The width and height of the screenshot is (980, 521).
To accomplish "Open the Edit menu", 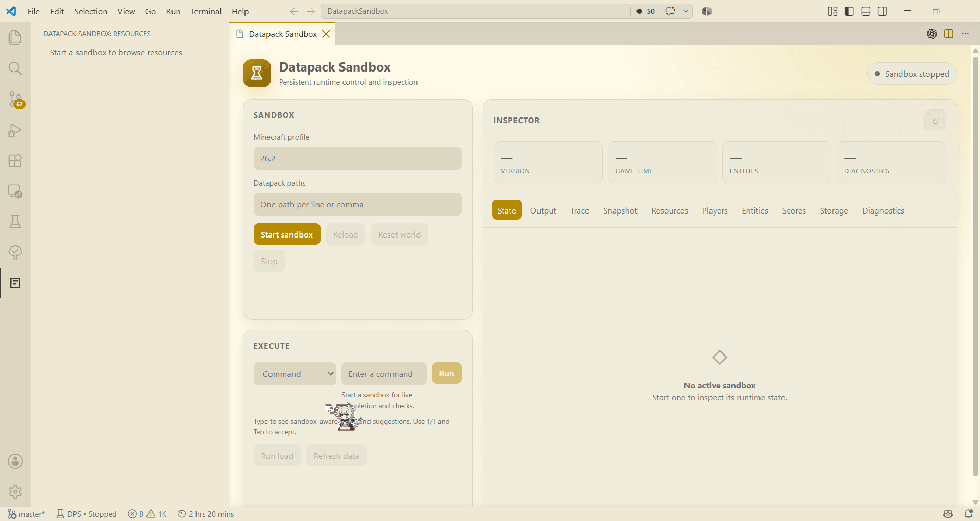I will tap(57, 11).
